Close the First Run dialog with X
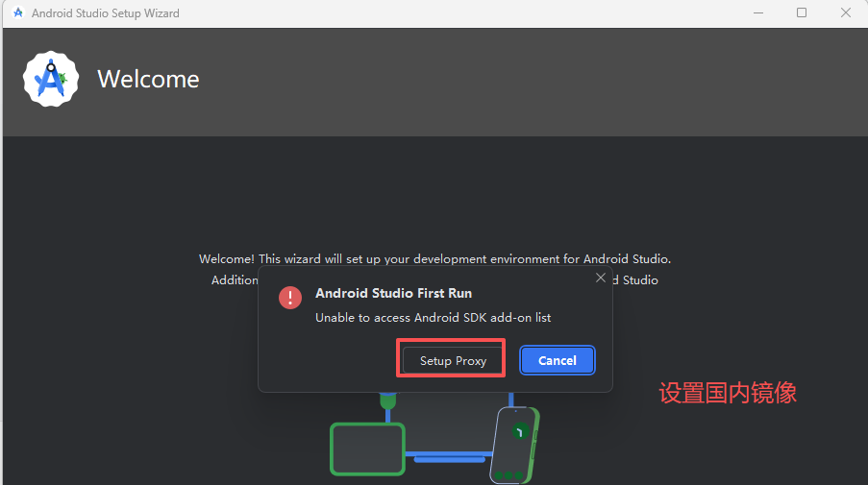The width and height of the screenshot is (868, 485). click(601, 278)
